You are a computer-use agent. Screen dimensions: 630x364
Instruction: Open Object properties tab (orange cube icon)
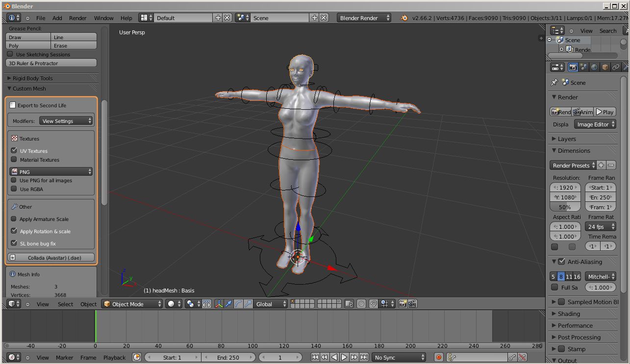point(605,67)
